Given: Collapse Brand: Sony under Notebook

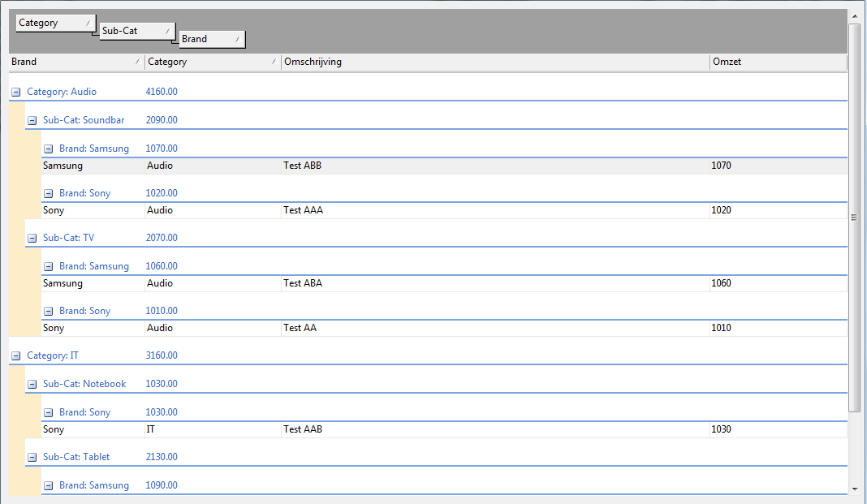Looking at the screenshot, I should [x=49, y=413].
